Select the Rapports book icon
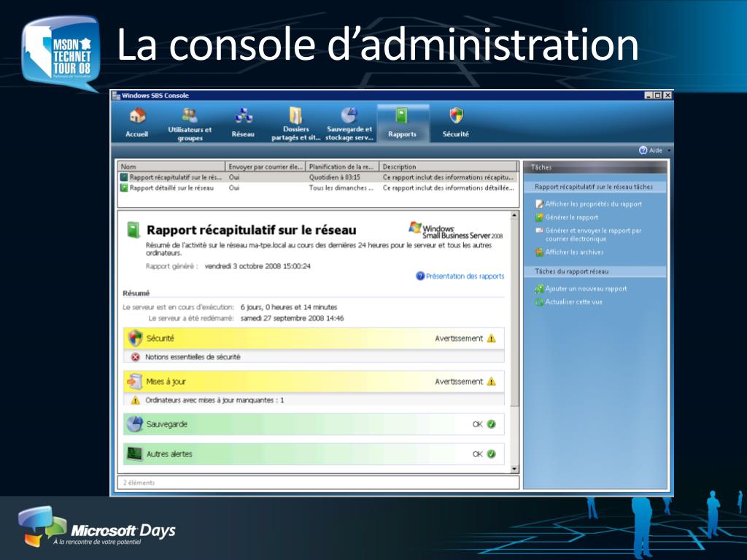 [x=402, y=116]
